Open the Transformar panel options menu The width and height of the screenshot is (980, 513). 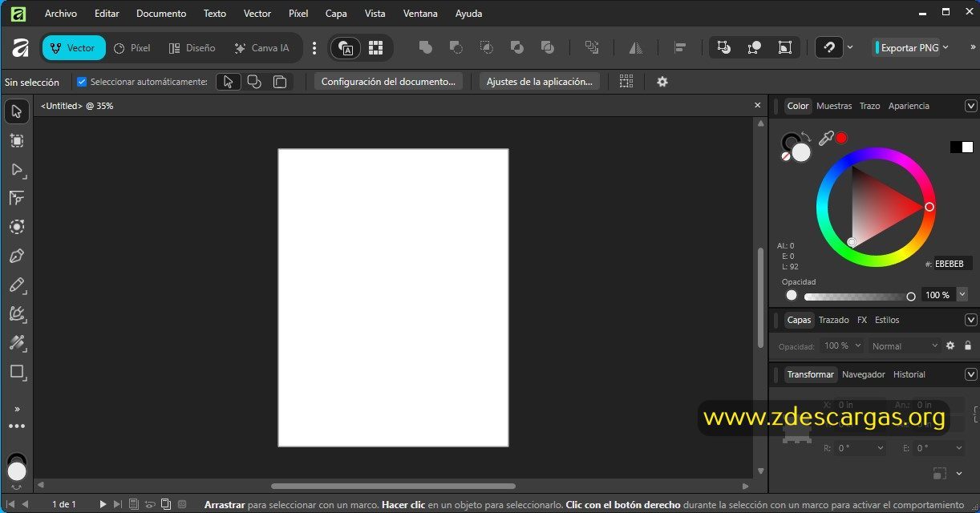pos(970,374)
